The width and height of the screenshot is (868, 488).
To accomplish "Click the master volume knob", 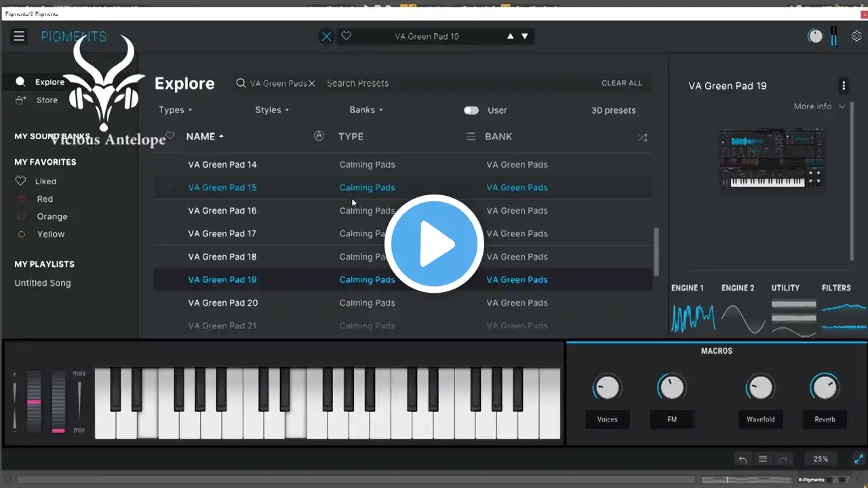I will pos(815,37).
